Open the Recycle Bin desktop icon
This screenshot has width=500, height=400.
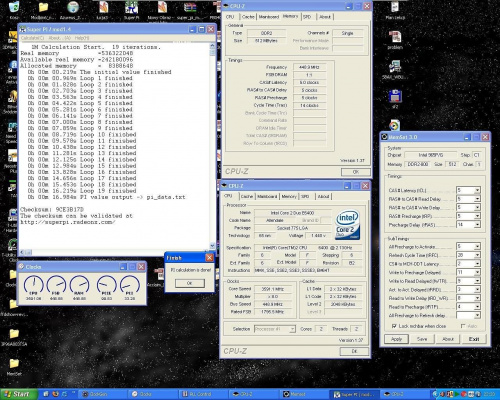pos(14,6)
